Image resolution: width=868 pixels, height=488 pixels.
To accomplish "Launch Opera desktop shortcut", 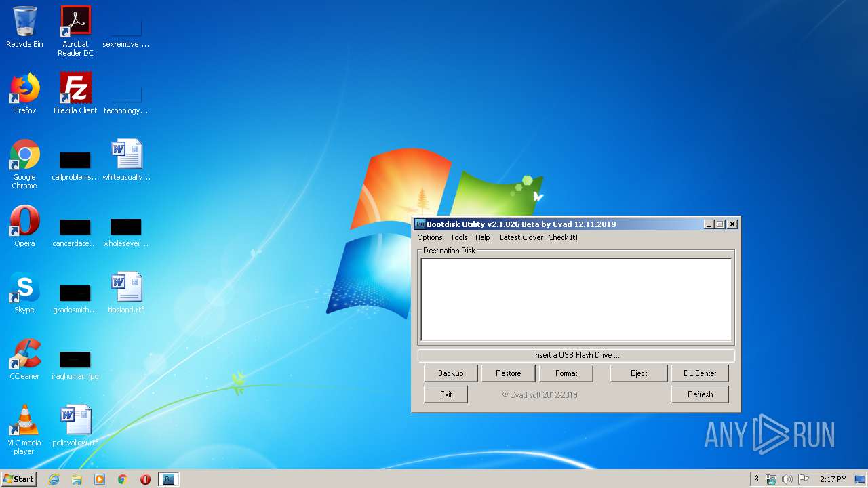I will coord(24,226).
